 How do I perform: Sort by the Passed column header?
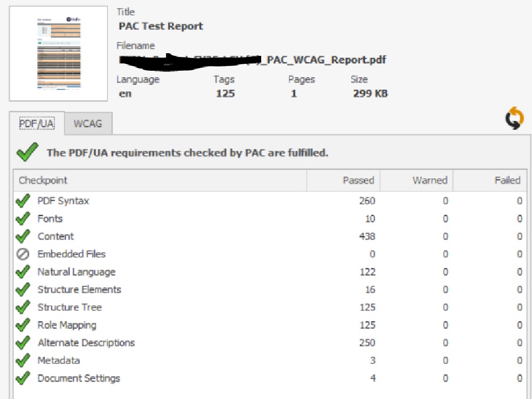343,180
